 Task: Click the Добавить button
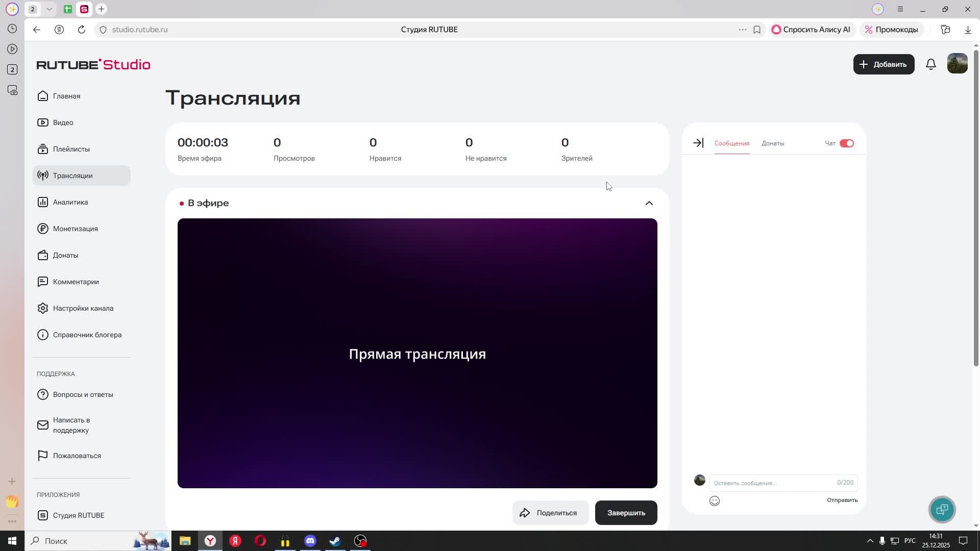[x=884, y=64]
